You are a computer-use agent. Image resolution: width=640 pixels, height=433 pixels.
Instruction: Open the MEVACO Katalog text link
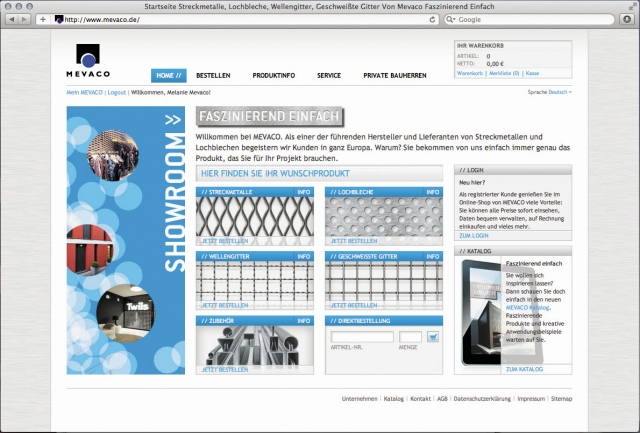[527, 308]
